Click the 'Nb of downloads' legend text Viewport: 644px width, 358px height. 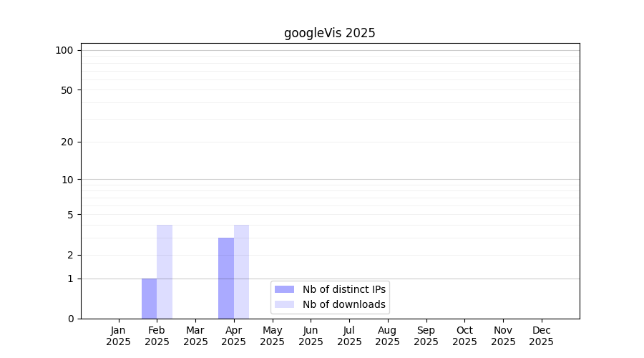tap(344, 304)
